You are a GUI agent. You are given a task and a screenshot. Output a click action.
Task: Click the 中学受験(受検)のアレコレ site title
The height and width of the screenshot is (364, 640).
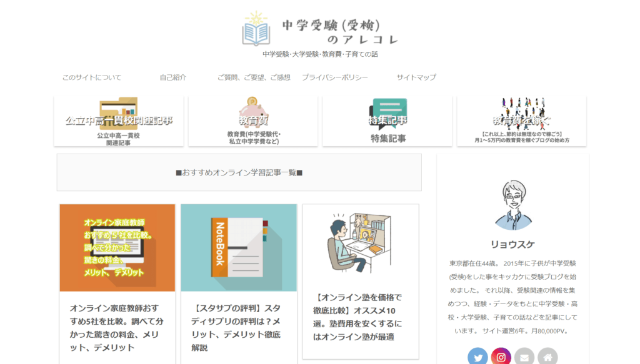341,32
